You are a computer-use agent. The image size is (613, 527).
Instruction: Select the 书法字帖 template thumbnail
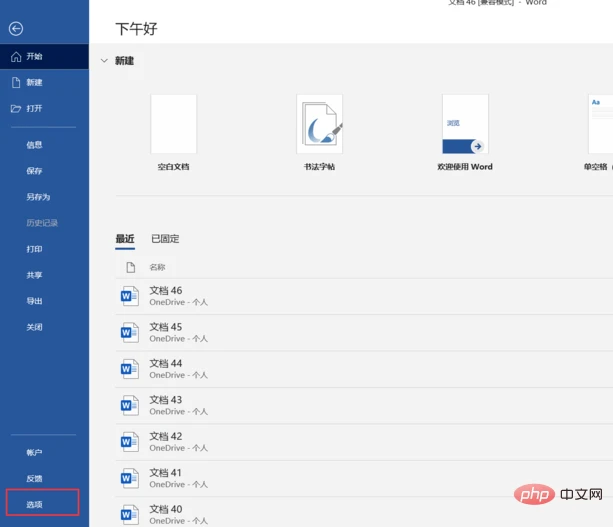tap(319, 124)
